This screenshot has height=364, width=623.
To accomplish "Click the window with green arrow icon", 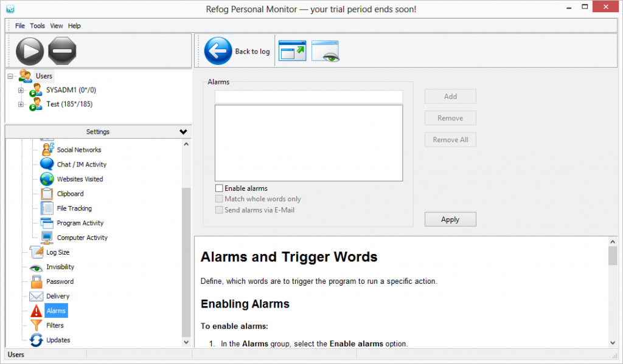I will [292, 51].
